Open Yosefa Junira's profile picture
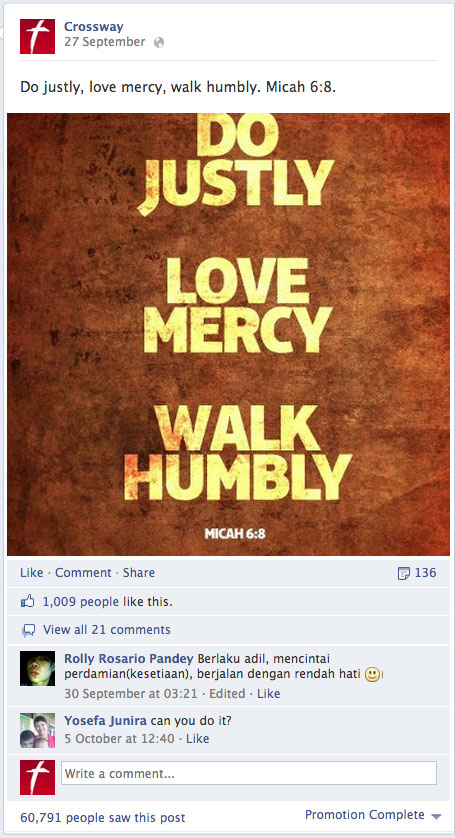455x838 pixels. 37,730
